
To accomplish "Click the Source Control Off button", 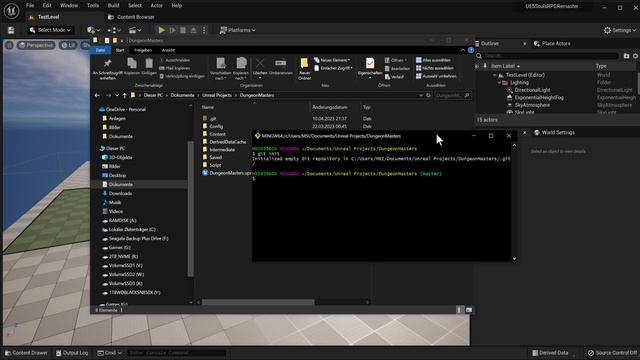I will coord(612,353).
